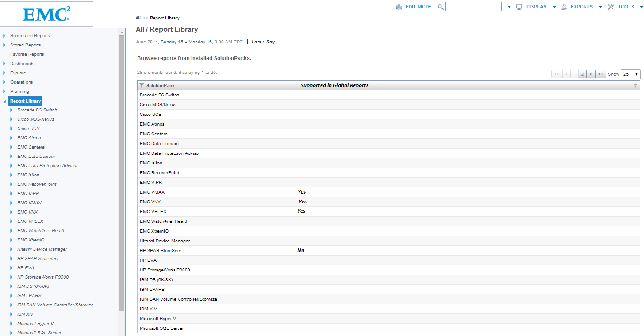The width and height of the screenshot is (644, 336).
Task: Click into the search input field
Action: [473, 7]
